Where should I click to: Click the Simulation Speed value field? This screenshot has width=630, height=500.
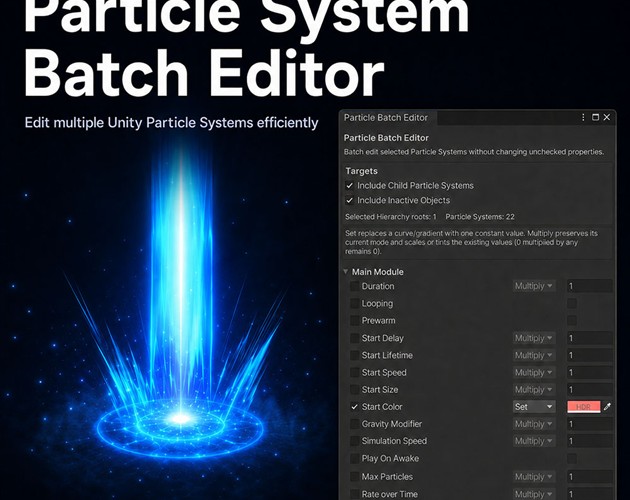coord(589,441)
